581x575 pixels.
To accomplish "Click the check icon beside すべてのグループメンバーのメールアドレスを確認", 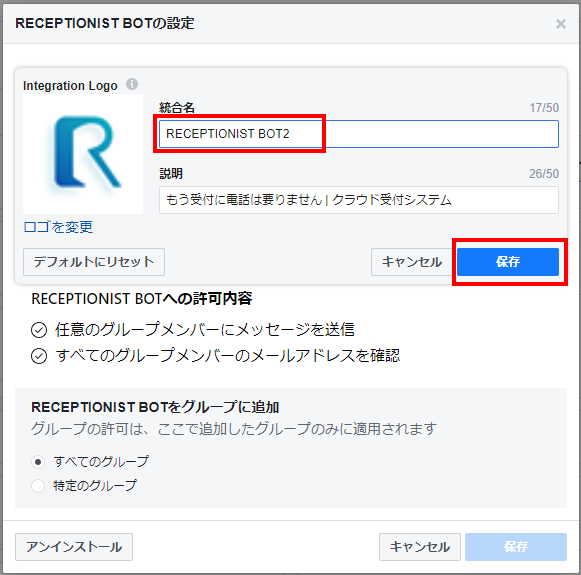I will 39,356.
